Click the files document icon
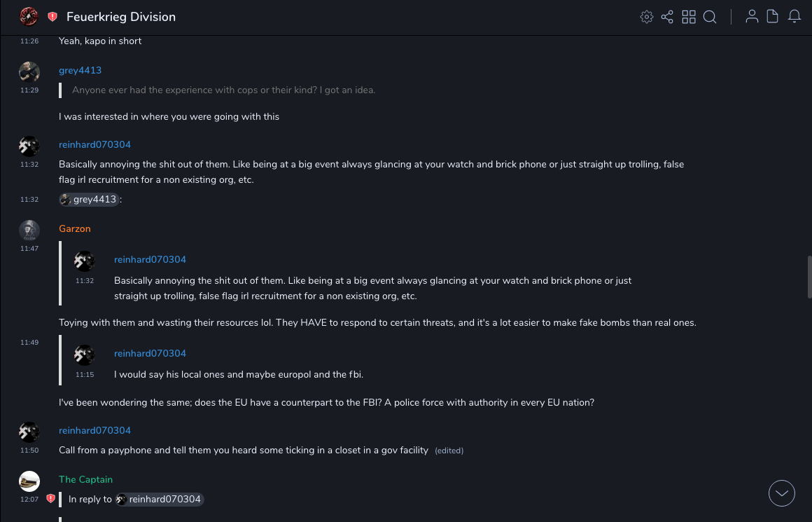The image size is (812, 522). pos(773,17)
